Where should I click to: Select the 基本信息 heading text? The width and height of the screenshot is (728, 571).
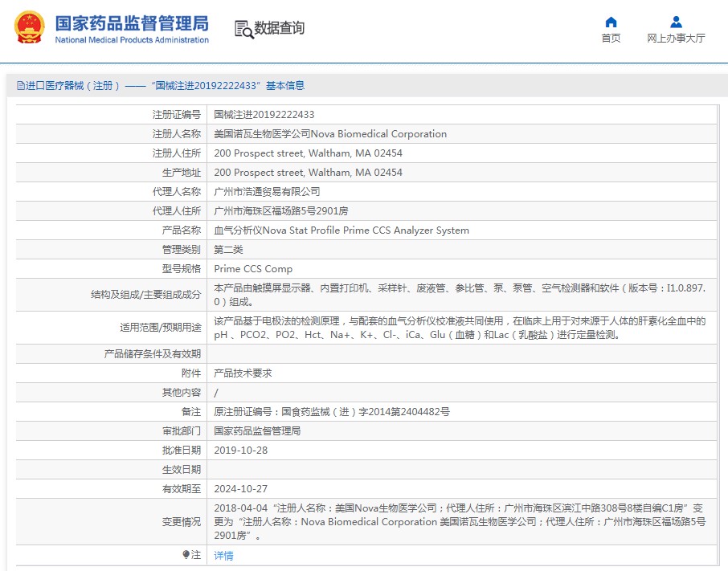[285, 85]
